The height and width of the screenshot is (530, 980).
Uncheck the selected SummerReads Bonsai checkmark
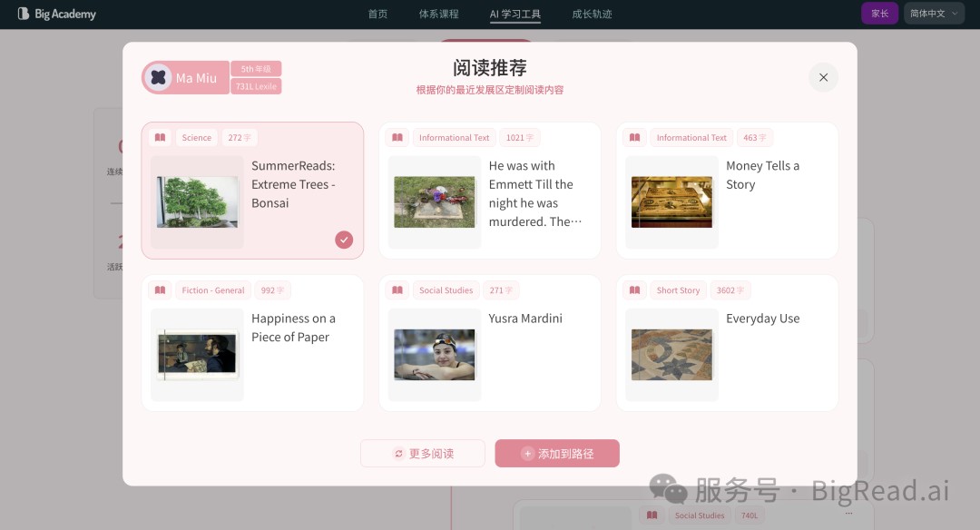(344, 240)
